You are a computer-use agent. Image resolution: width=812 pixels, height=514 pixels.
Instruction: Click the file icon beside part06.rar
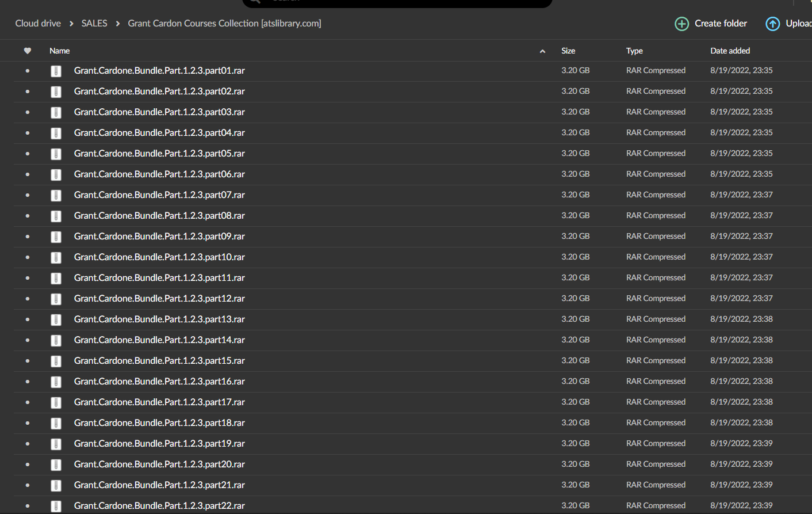click(x=56, y=174)
